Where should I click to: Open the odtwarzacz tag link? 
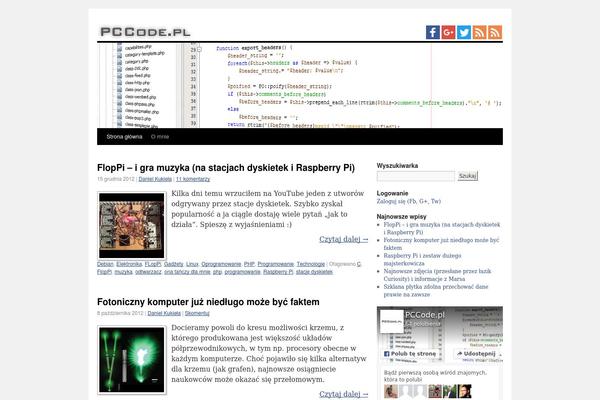click(148, 272)
